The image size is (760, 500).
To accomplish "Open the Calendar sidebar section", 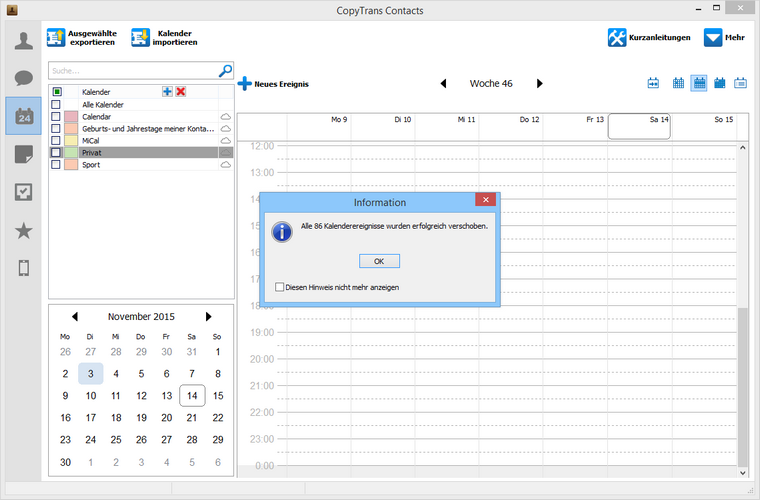I will point(23,116).
